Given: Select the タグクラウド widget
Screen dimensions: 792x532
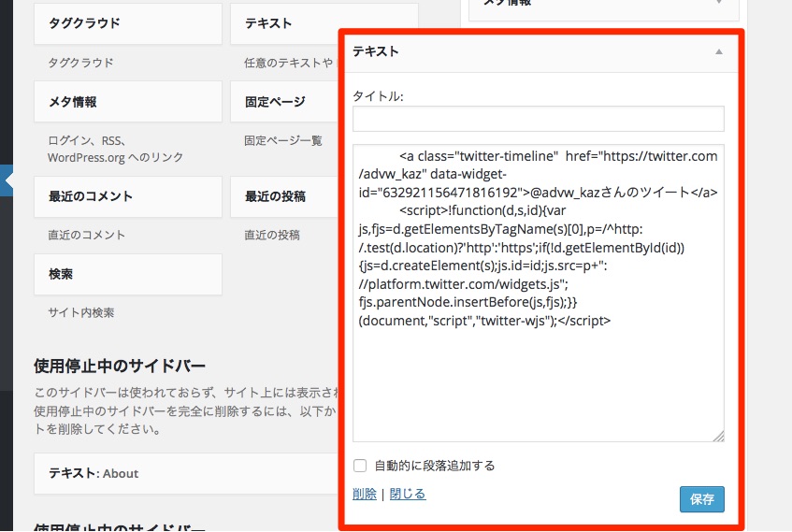Looking at the screenshot, I should pyautogui.click(x=128, y=23).
